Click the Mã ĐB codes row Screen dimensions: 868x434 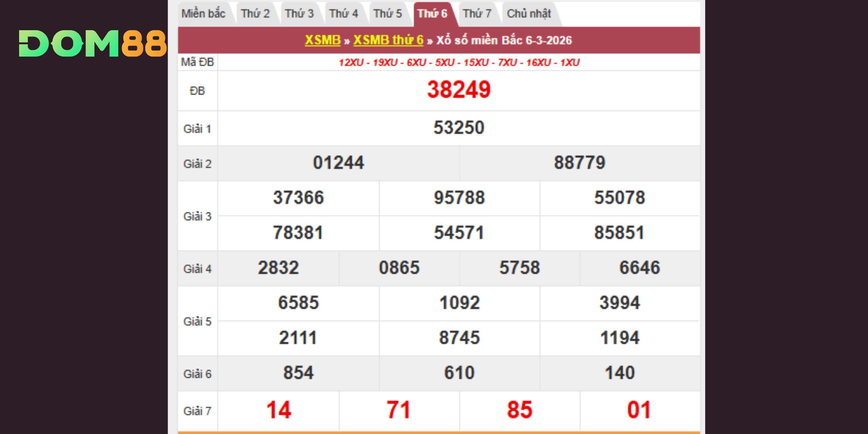(459, 62)
